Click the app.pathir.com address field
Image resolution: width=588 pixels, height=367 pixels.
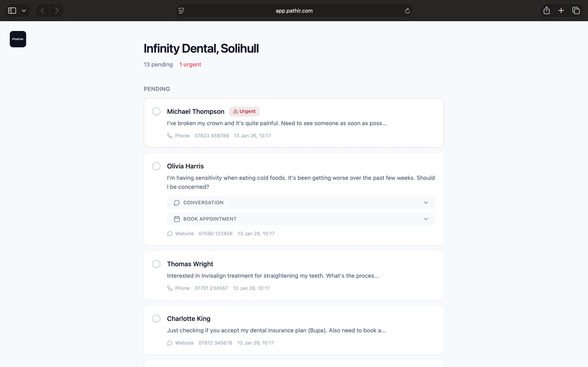coord(294,11)
